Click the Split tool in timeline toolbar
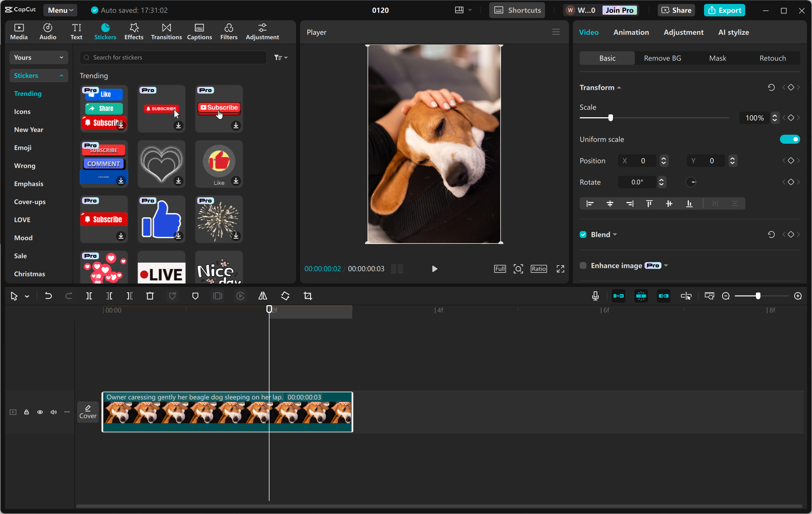 [89, 296]
